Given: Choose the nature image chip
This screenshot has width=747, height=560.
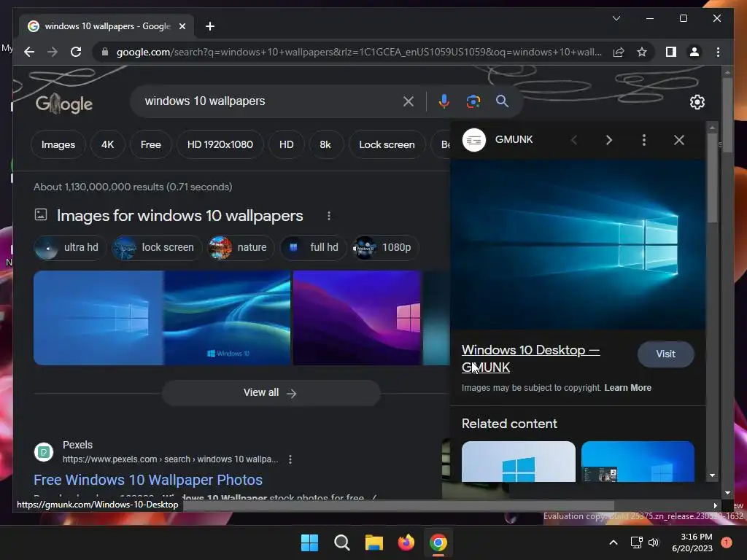Looking at the screenshot, I should pos(241,247).
